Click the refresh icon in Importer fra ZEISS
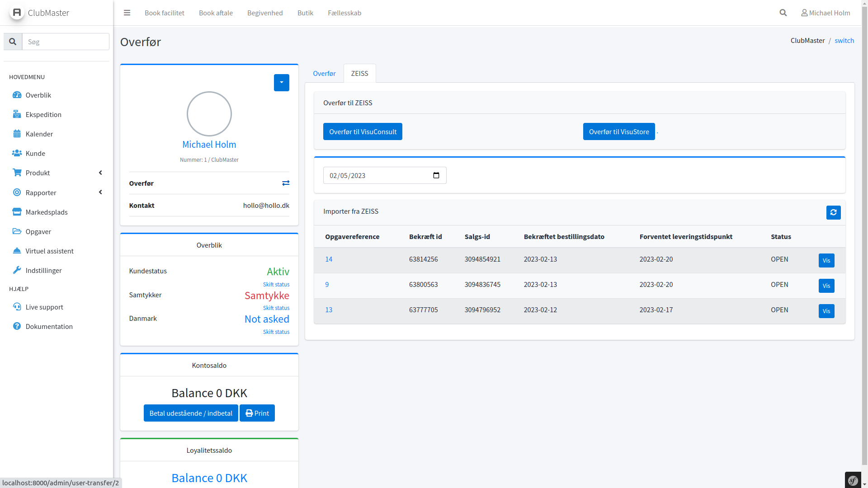Screen dimensions: 868x488 pos(833,212)
